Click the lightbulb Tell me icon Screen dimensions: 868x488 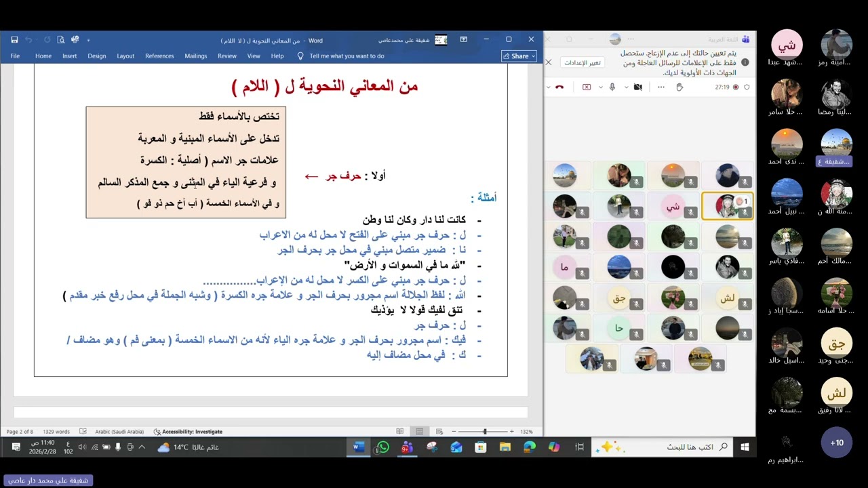tap(300, 56)
